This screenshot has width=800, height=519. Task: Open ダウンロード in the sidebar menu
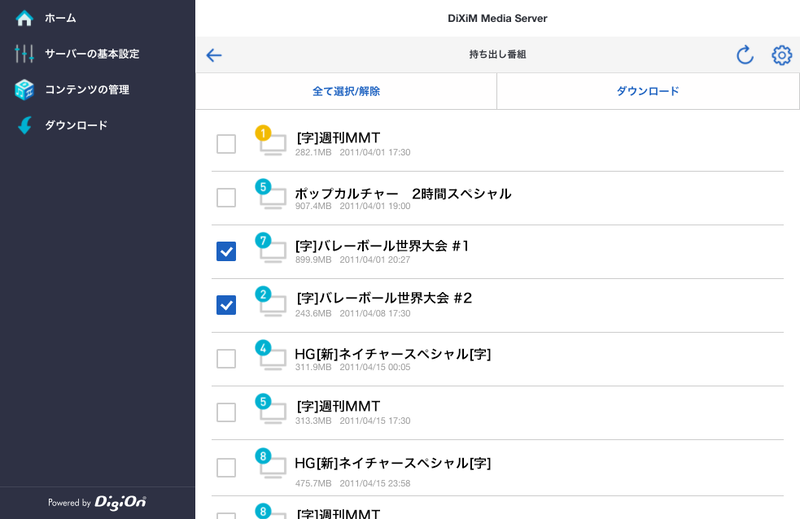click(x=76, y=125)
